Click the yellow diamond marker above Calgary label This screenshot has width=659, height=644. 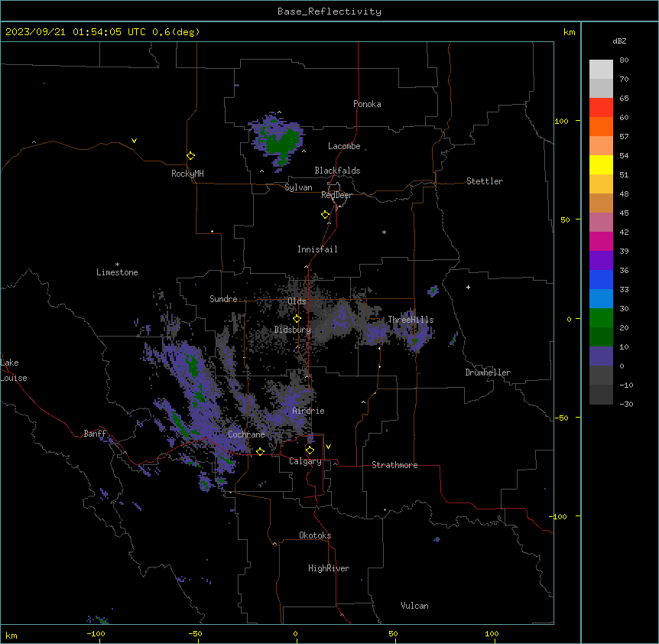tap(310, 450)
